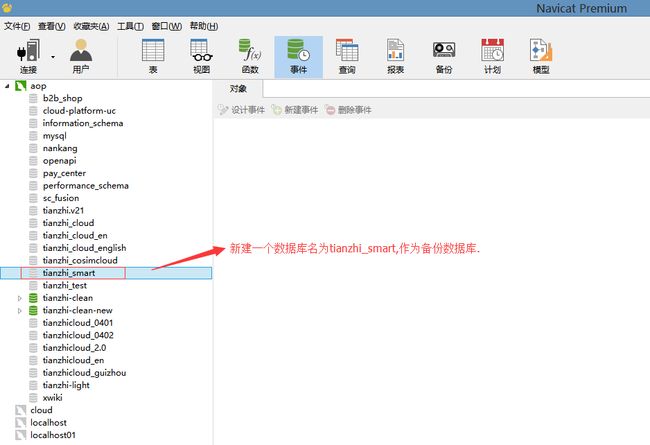Select the localhost01 connection
The width and height of the screenshot is (650, 445).
pyautogui.click(x=53, y=435)
